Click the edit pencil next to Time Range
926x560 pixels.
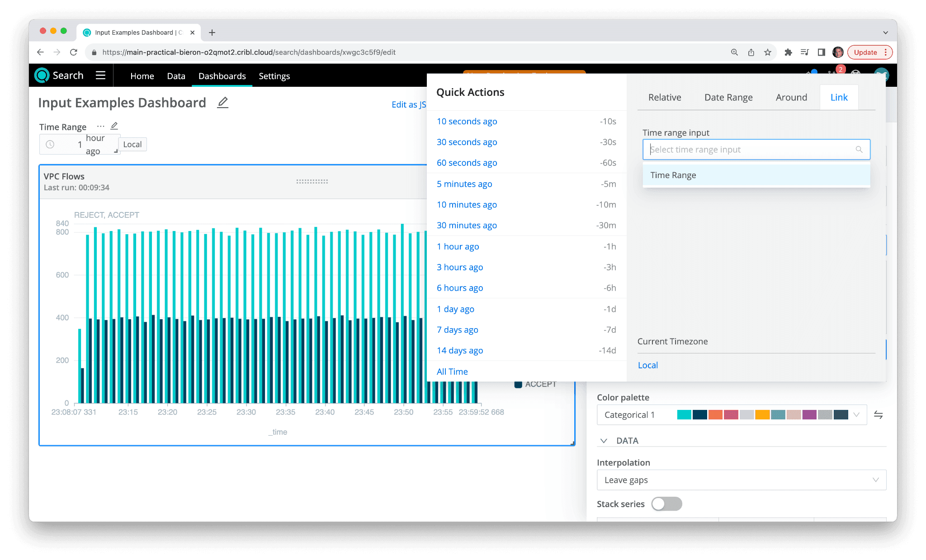tap(114, 126)
